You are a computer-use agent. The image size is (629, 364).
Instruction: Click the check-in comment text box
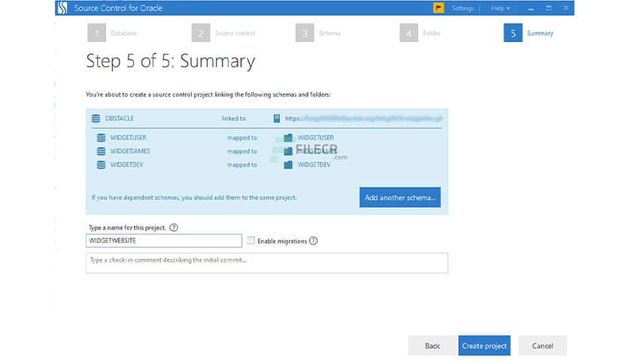(x=266, y=262)
